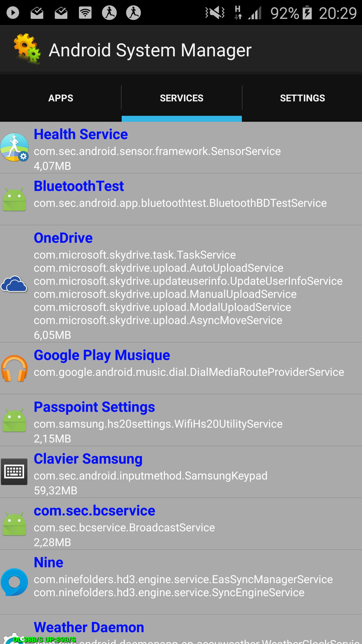Switch to the APPS tab

(x=61, y=98)
